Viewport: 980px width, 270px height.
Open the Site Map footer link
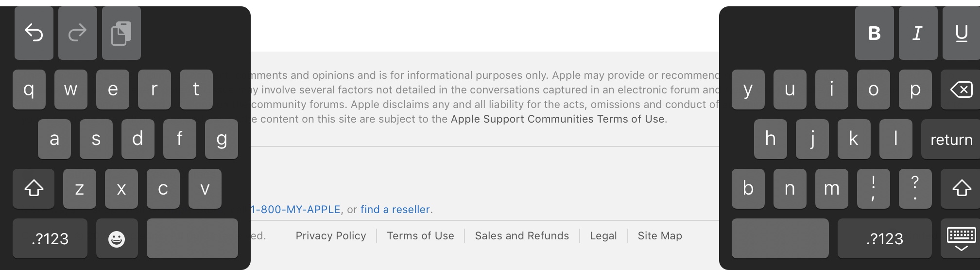[x=660, y=236]
